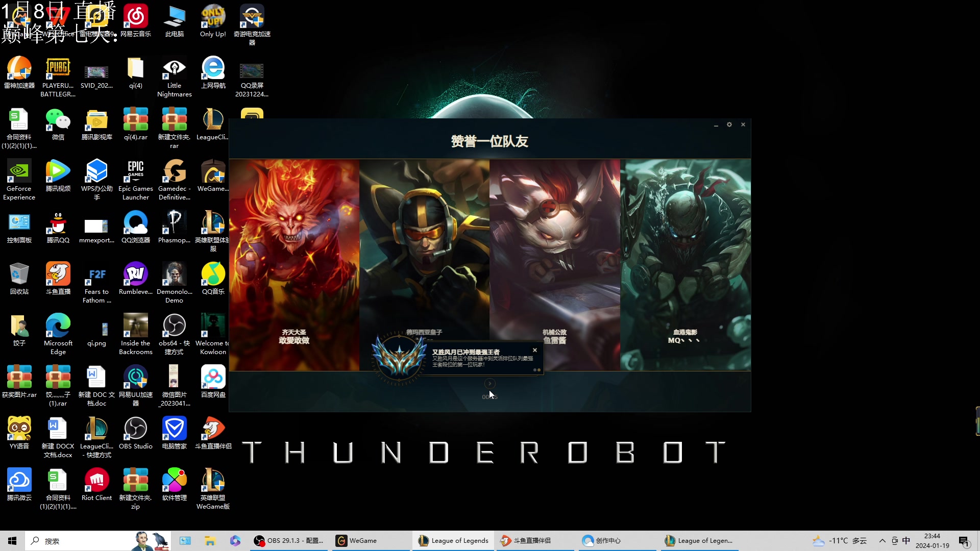Open 奇游电竞加速器 desktop icon
The width and height of the screenshot is (980, 551).
tap(252, 24)
